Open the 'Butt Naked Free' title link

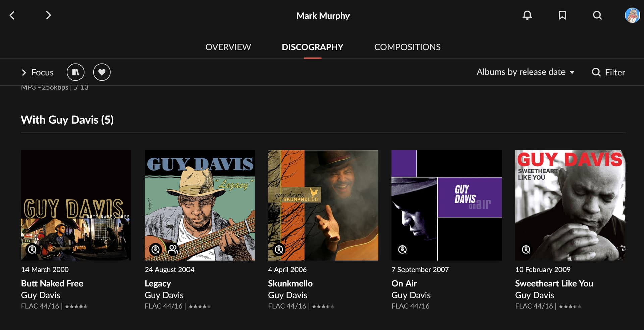coord(52,283)
